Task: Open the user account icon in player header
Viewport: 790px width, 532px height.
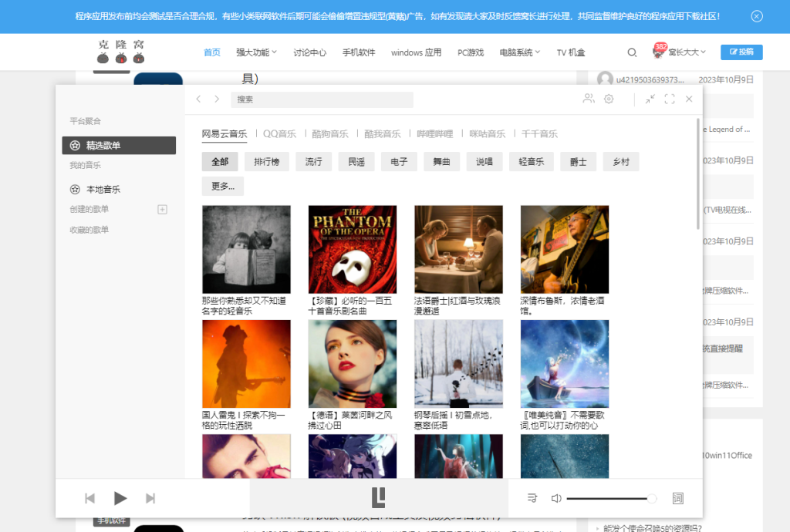Action: 589,99
